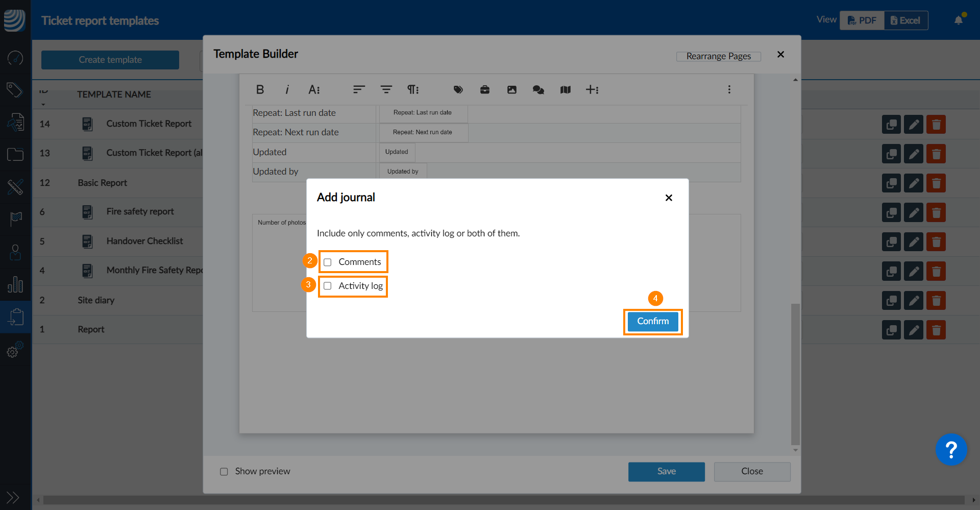Image resolution: width=980 pixels, height=510 pixels.
Task: Click the map icon in editor toolbar
Action: click(565, 90)
